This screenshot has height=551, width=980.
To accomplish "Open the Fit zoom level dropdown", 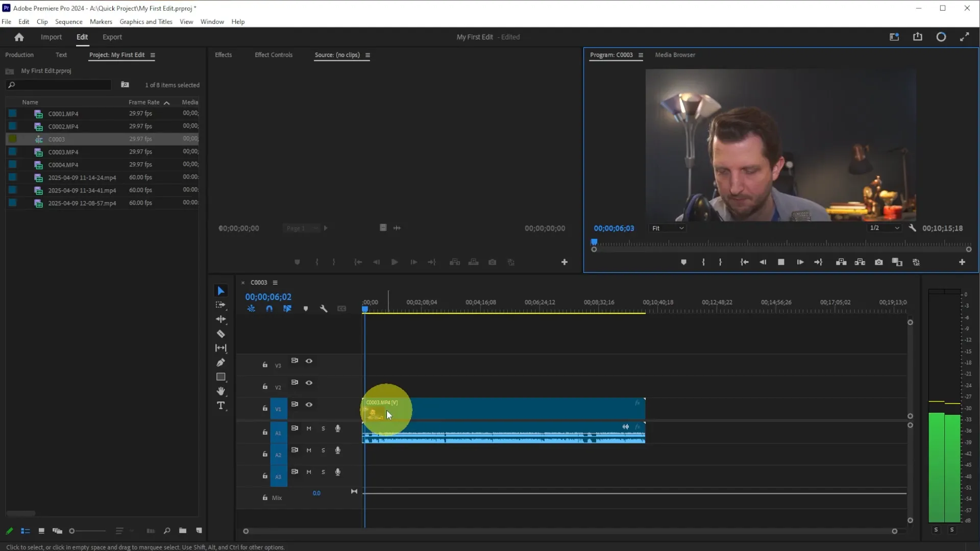I will coord(667,228).
